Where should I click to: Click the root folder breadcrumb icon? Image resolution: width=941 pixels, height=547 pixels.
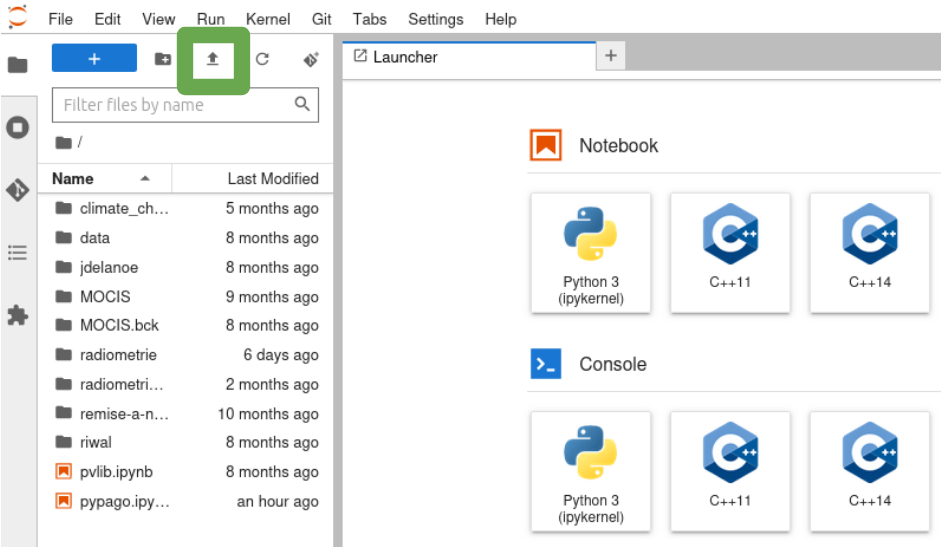point(63,143)
